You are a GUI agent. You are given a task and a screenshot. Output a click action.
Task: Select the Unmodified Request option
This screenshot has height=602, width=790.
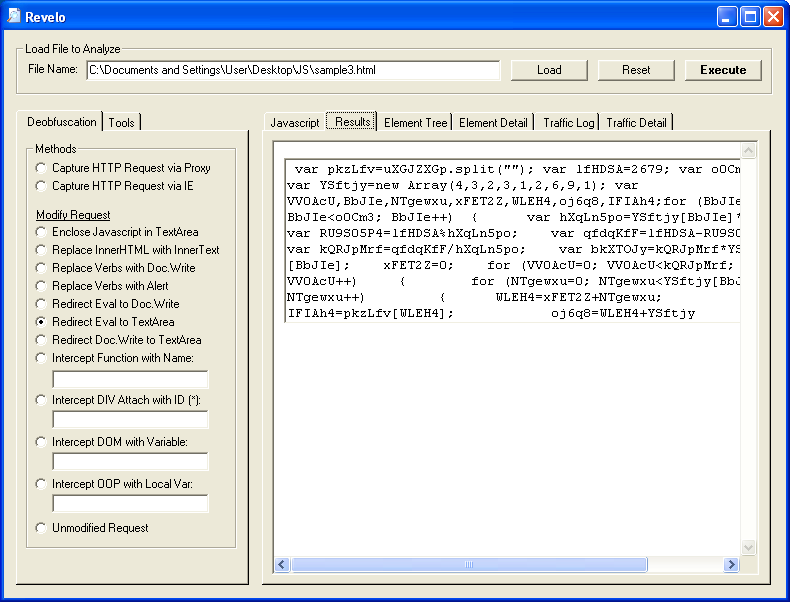point(41,528)
